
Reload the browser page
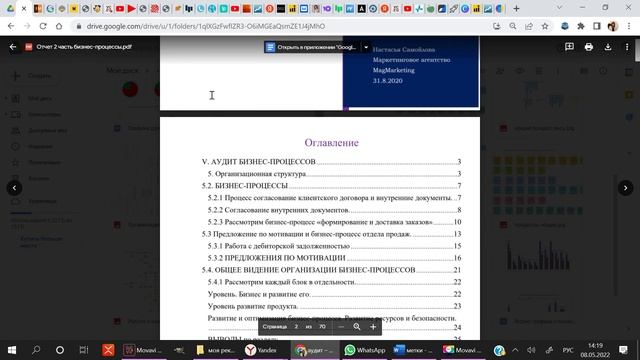coord(43,26)
